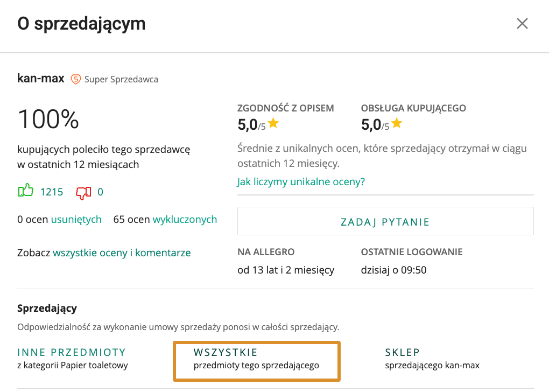Image resolution: width=549 pixels, height=392 pixels.
Task: View wszystkie oceny i komentarze
Action: (121, 253)
